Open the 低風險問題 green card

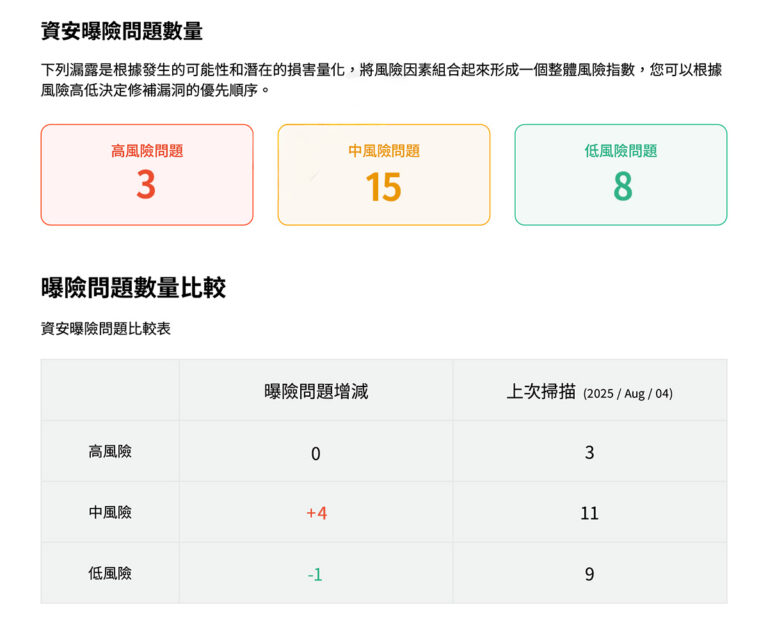tap(621, 175)
